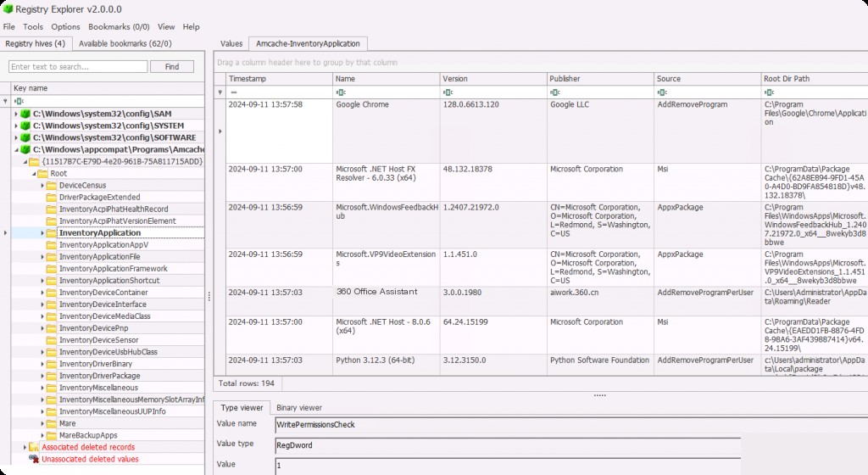Click the Value type field

[x=508, y=445]
